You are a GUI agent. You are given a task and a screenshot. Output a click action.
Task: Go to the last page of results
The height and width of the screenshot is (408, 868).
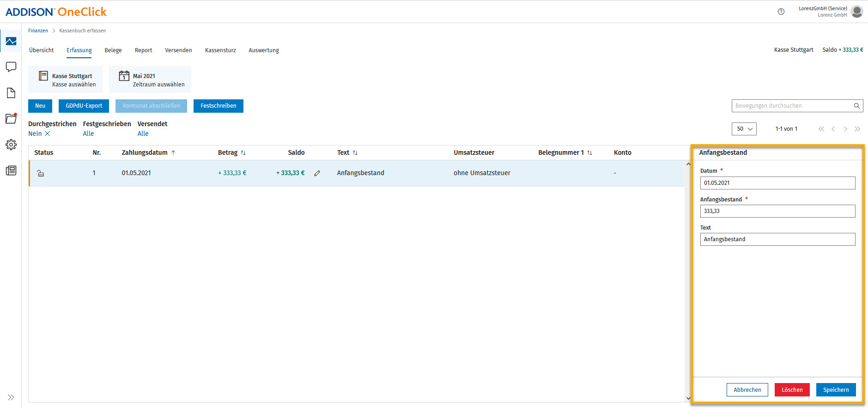(x=857, y=129)
